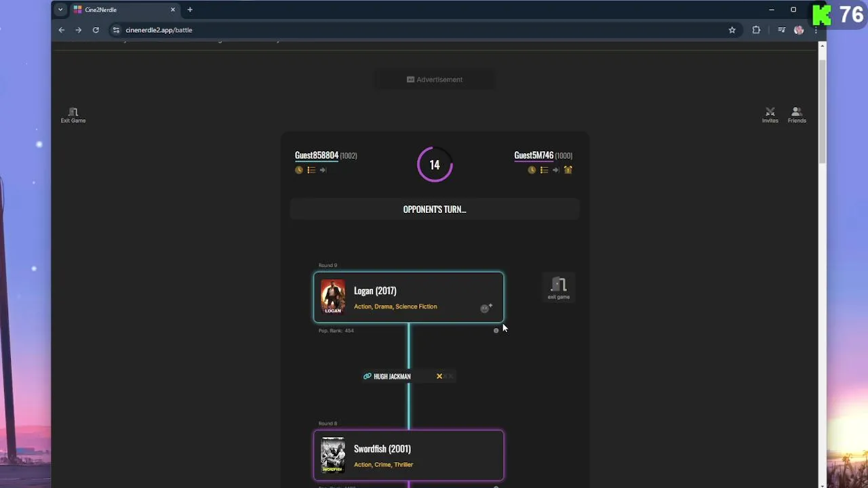The image size is (868, 488).
Task: Go forward in browser history
Action: pos(78,30)
